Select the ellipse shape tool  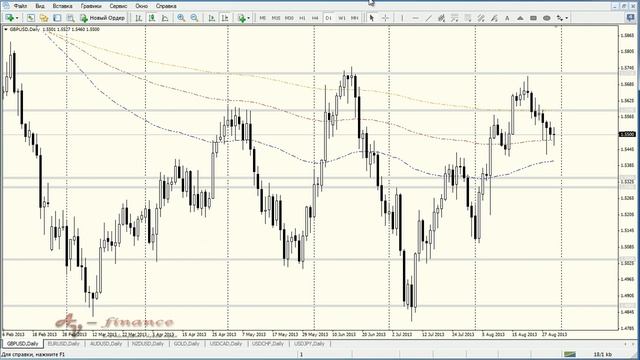tap(547, 18)
